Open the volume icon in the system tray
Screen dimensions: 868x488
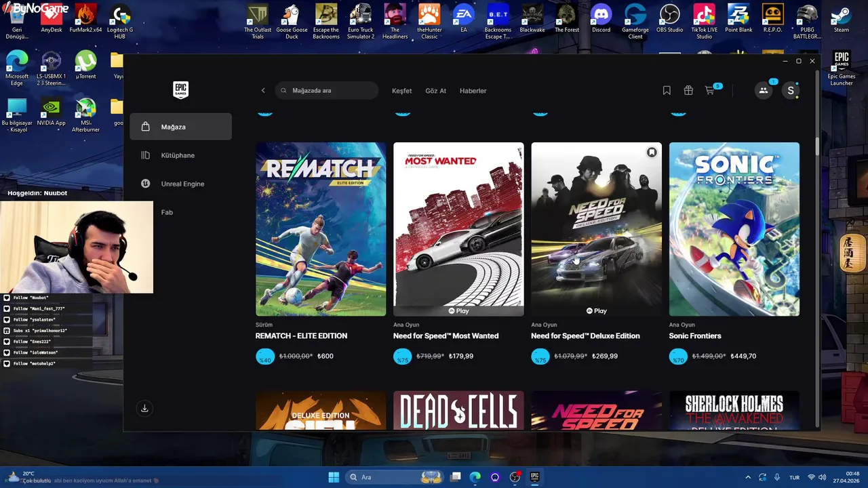823,477
